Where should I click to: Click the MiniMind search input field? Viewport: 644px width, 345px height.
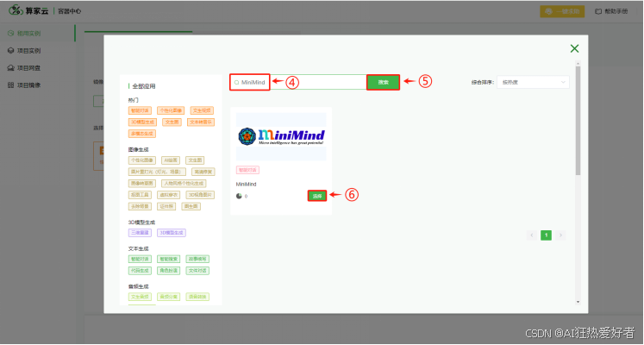[x=298, y=82]
